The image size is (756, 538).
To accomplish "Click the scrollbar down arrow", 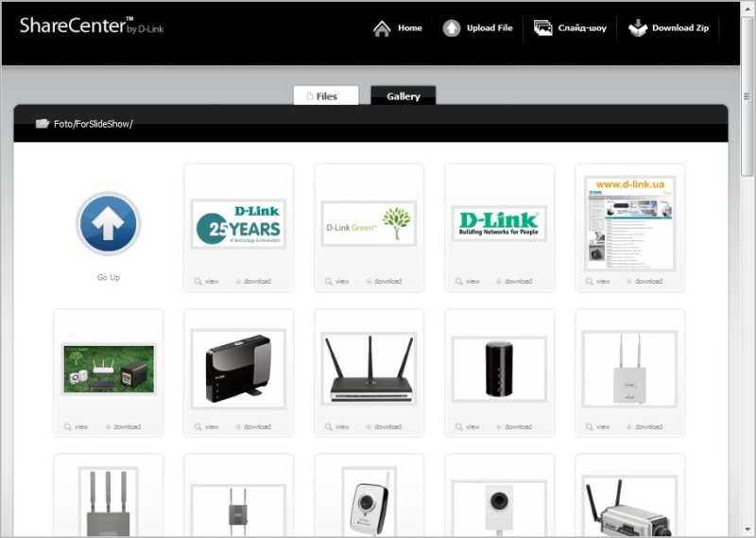I will click(747, 529).
